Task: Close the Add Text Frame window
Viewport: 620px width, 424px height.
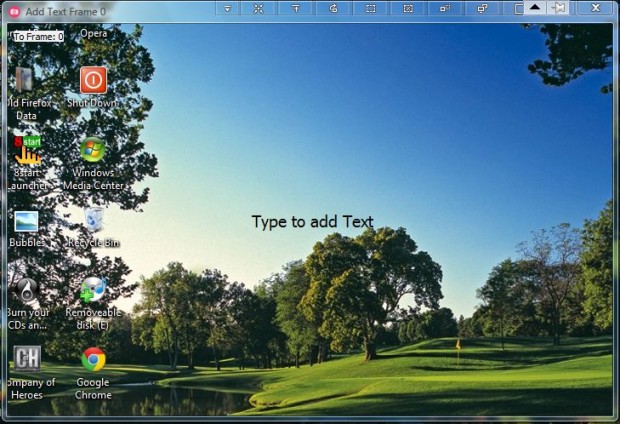Action: tap(596, 8)
